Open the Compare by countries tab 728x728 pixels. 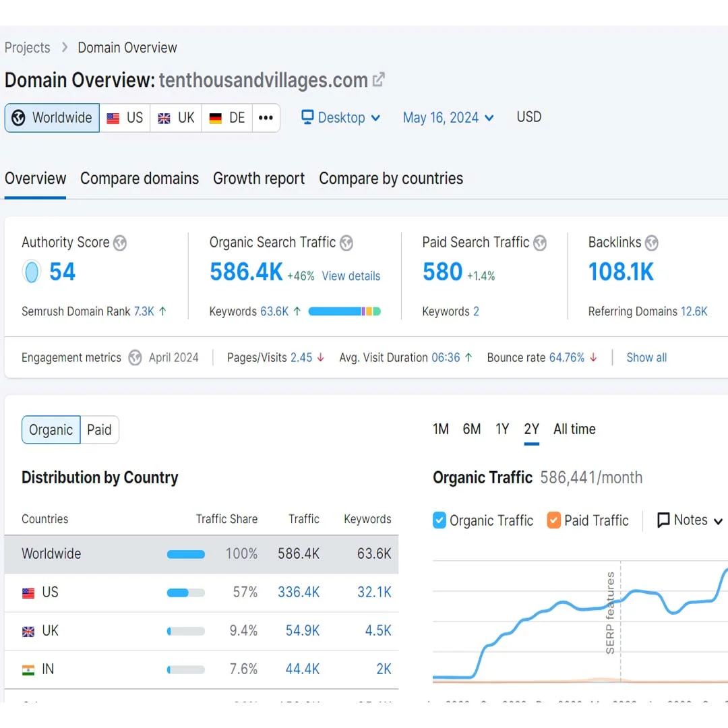click(x=391, y=179)
